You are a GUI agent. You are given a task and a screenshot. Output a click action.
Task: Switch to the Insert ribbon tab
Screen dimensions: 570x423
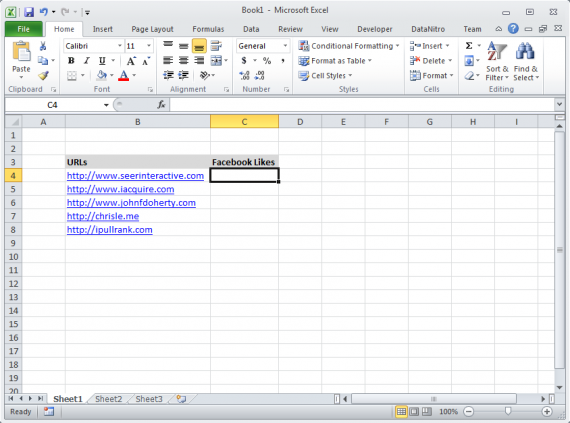click(x=103, y=29)
